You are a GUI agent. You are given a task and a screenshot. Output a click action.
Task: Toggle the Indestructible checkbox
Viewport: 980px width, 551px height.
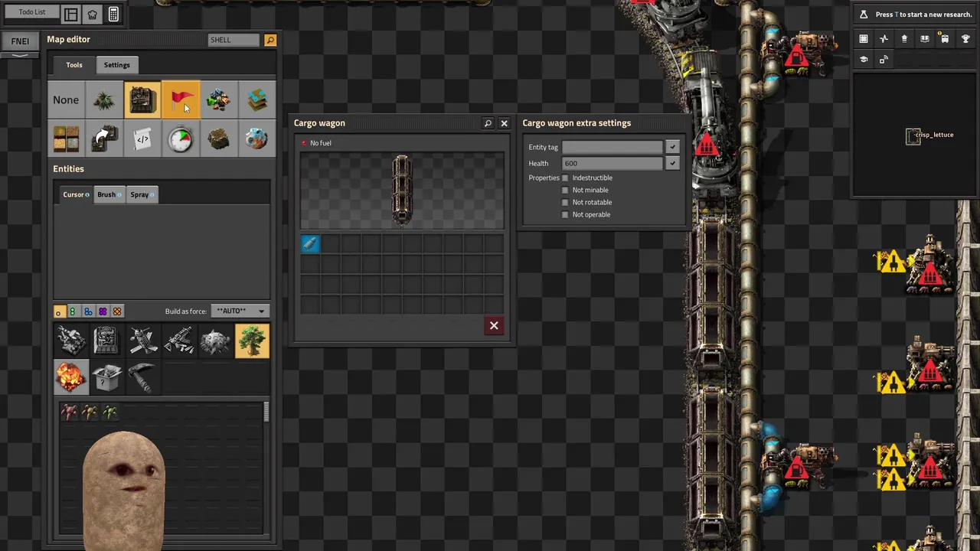(566, 178)
